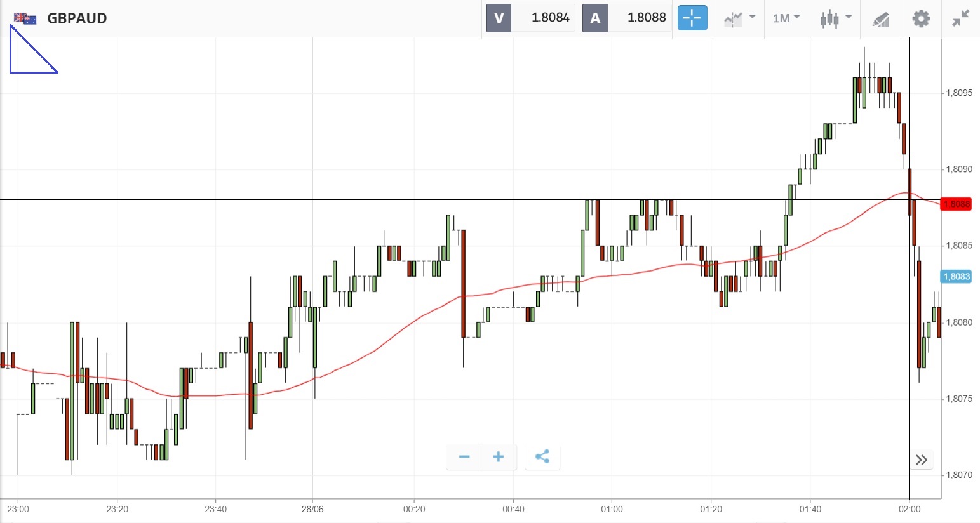Click the 02:00 time axis label
This screenshot has height=523, width=980.
pos(909,509)
